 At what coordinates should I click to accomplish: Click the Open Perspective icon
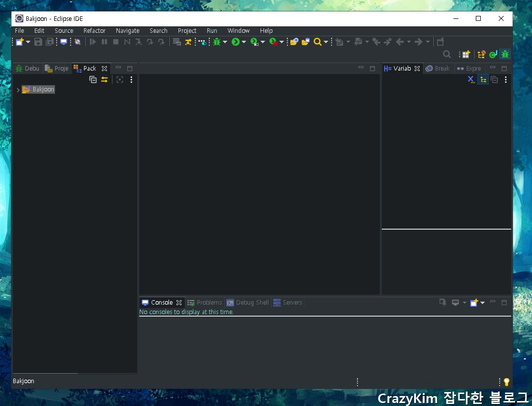click(x=466, y=54)
